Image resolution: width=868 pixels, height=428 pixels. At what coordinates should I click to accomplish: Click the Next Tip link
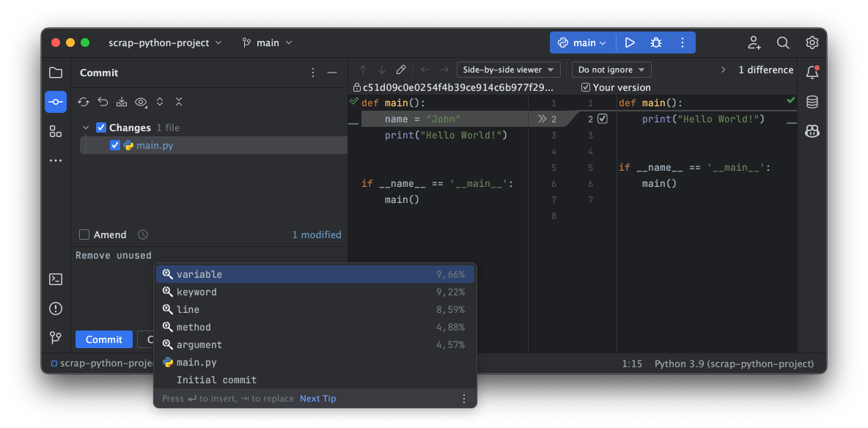(317, 399)
